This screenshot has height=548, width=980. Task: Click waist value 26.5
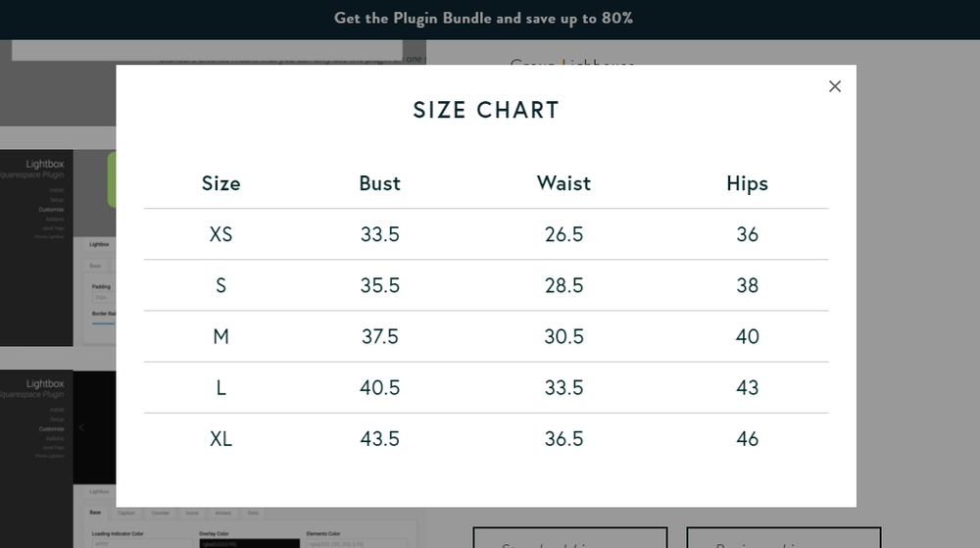[x=563, y=234]
